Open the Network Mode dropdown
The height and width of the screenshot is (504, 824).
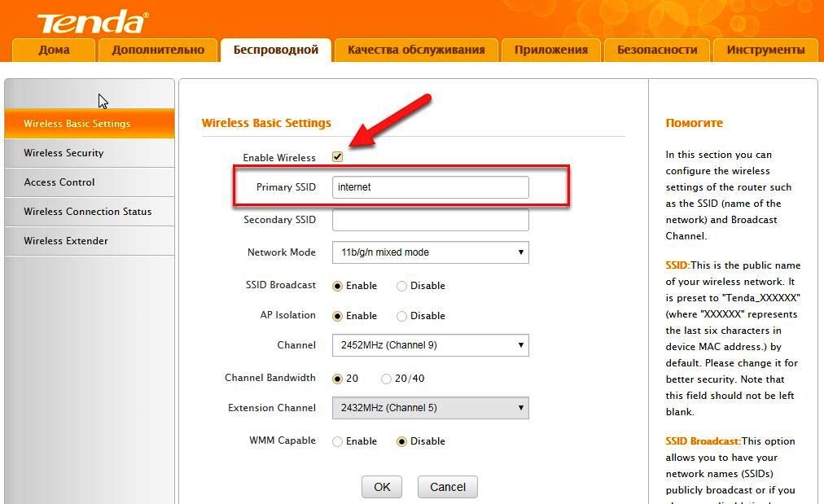431,252
